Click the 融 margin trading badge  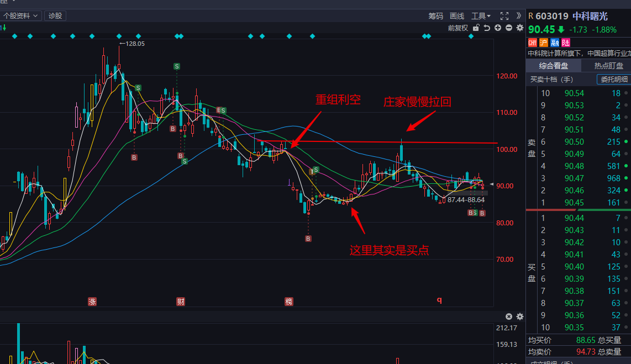click(554, 43)
